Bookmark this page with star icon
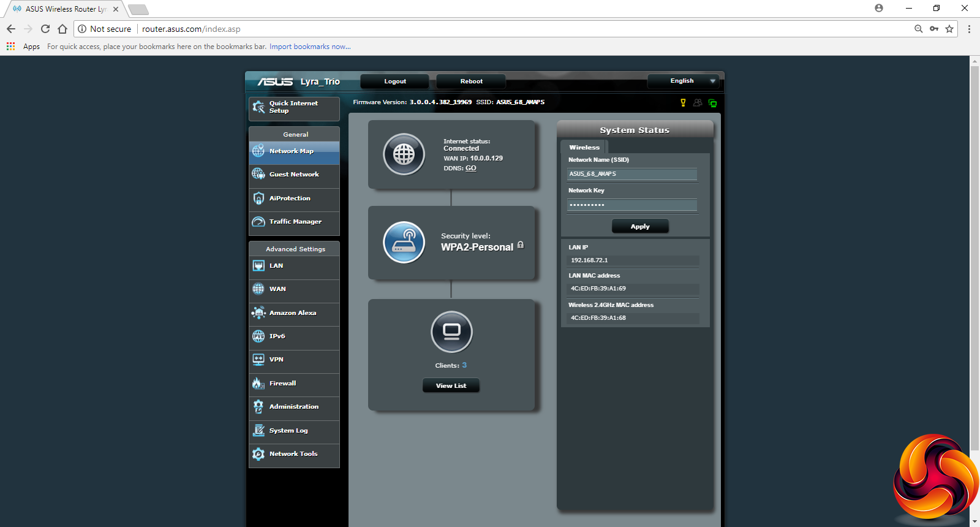This screenshot has height=527, width=980. click(x=949, y=29)
